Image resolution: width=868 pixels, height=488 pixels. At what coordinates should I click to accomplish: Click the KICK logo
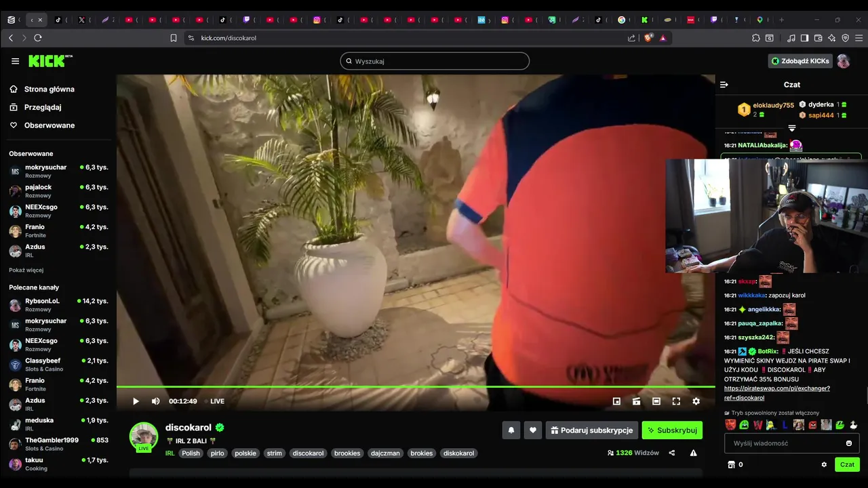(50, 61)
